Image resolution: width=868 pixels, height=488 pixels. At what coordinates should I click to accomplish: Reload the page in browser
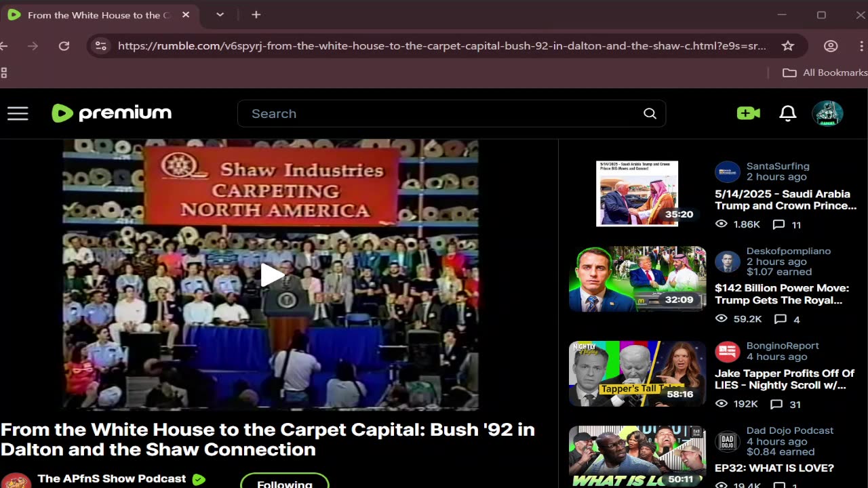[64, 46]
